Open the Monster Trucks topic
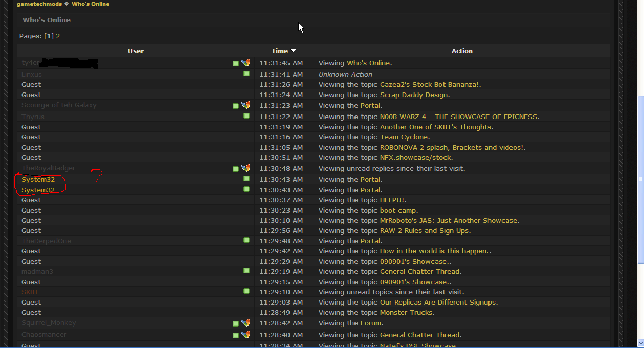Screen dimensions: 644x349 pos(407,313)
